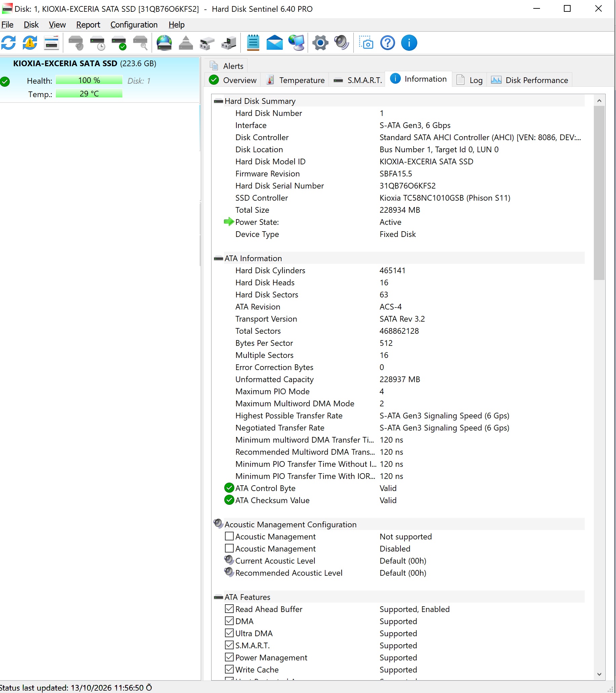Click the Refresh disk status toolbar icon
The image size is (616, 693).
pos(9,43)
